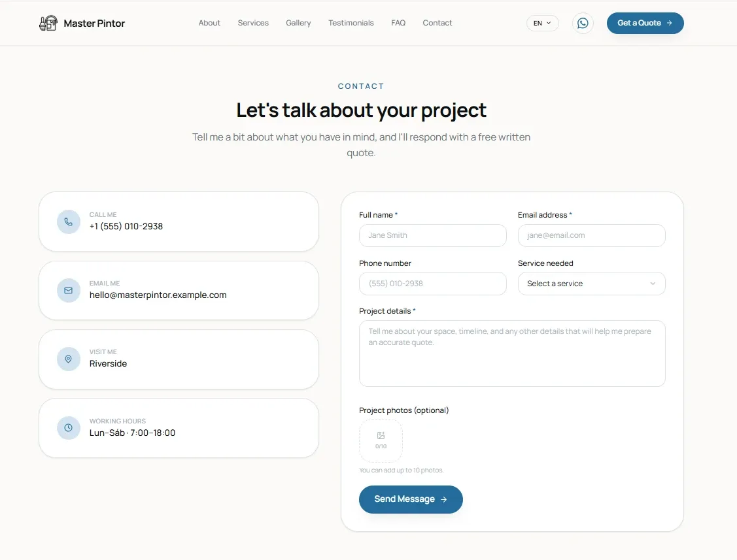Navigate to Gallery section
Viewport: 737px width, 560px height.
point(298,23)
